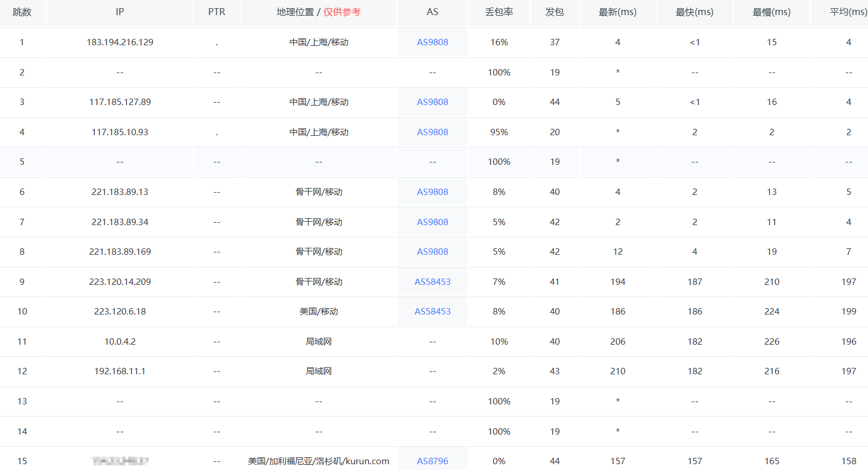Open AS9808 link for 221.183.89.169
This screenshot has width=868, height=470.
click(x=433, y=252)
